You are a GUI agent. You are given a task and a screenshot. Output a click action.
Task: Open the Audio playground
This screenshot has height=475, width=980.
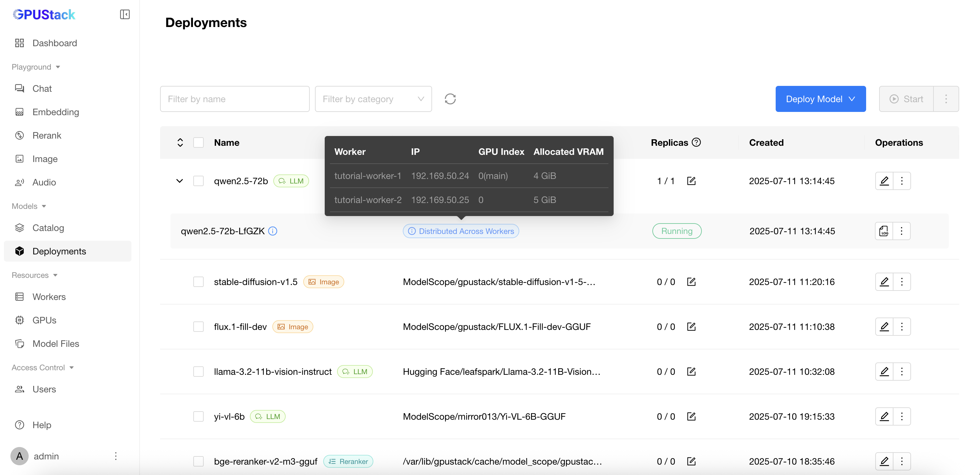[68, 182]
